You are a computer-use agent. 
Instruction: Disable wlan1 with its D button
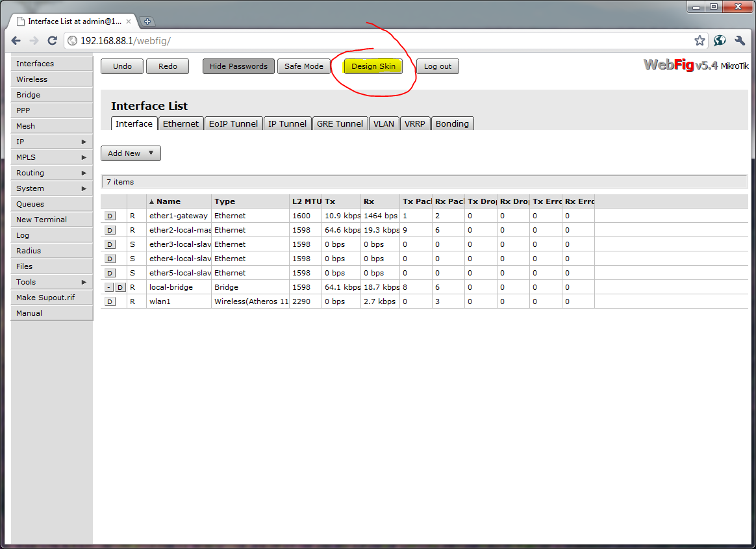click(x=110, y=301)
